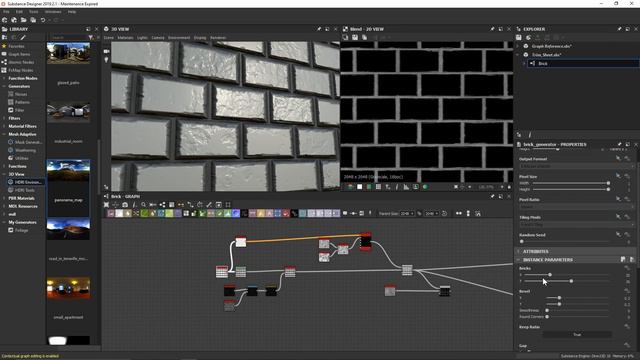
Task: Open the 3D View Display menu
Action: click(200, 38)
